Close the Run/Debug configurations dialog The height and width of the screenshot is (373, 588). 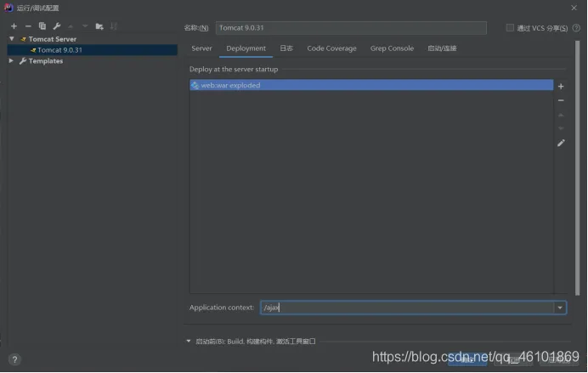click(574, 8)
